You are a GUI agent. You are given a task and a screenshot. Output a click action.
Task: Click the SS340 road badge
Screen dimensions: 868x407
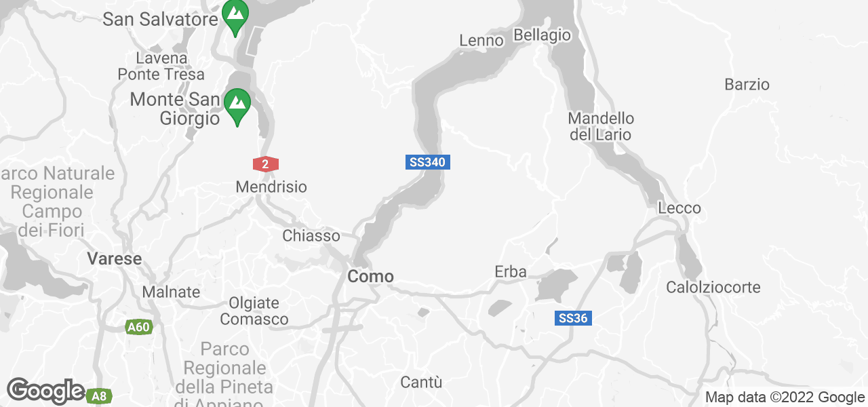[428, 162]
